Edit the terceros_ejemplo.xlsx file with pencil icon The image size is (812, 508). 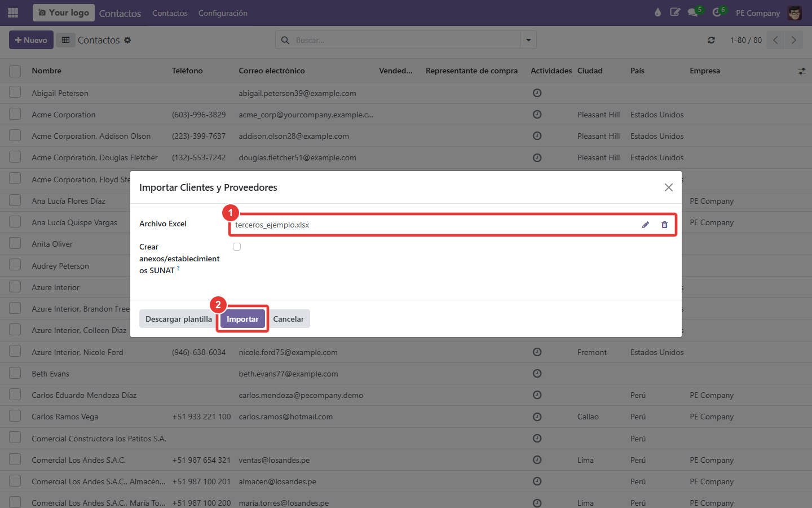tap(645, 225)
